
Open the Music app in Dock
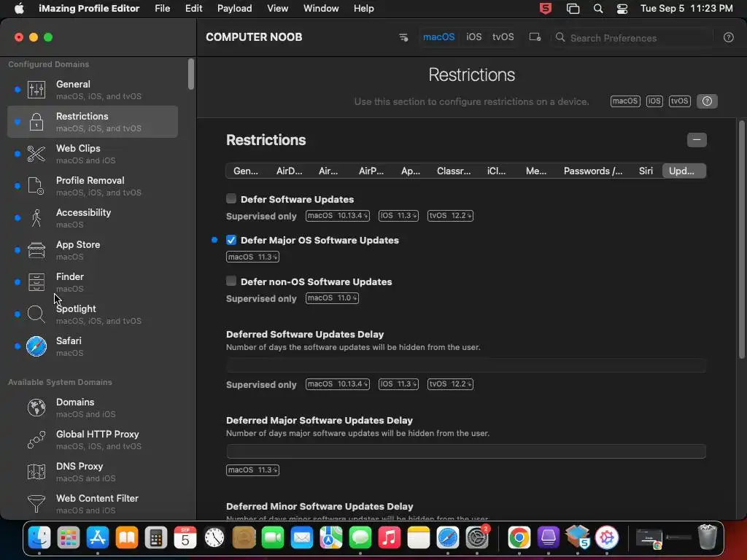coord(390,537)
